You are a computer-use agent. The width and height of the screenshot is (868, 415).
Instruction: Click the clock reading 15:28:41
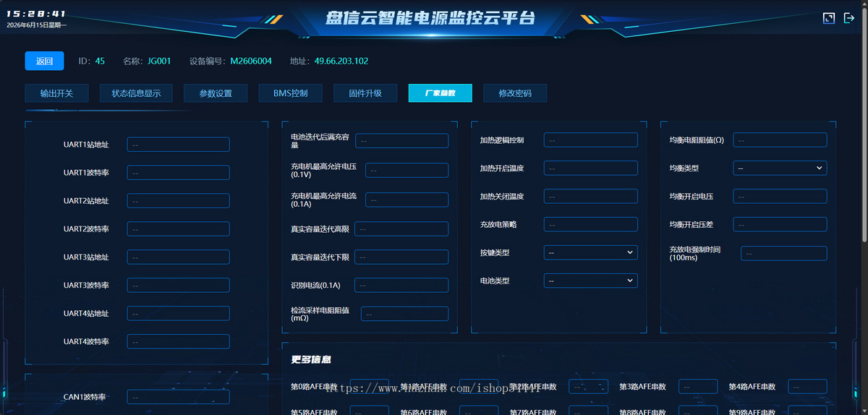click(37, 14)
